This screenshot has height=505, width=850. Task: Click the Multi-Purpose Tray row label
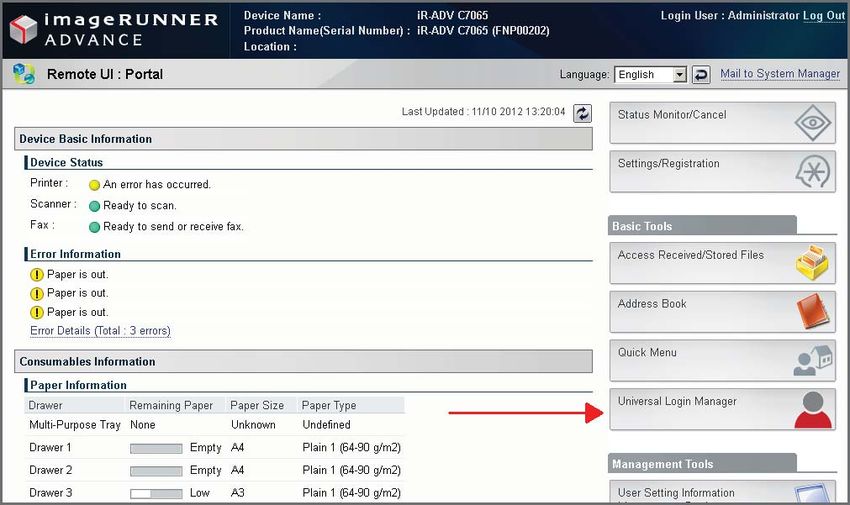(75, 425)
